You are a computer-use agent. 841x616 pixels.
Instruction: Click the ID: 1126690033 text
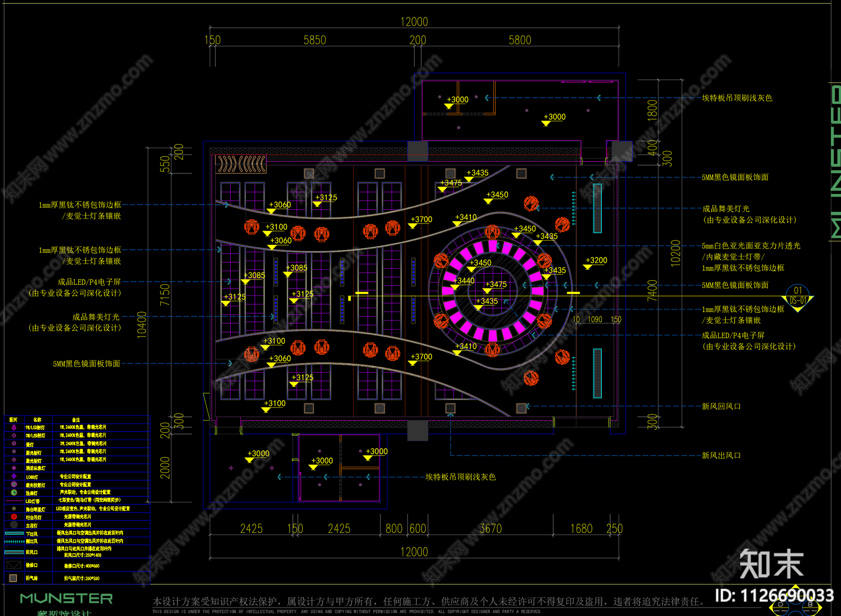pyautogui.click(x=774, y=596)
